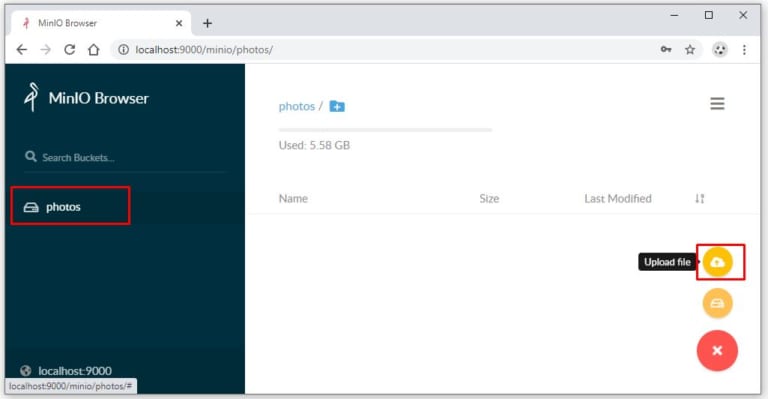The height and width of the screenshot is (399, 768).
Task: Sort the file list by Size
Action: coord(489,198)
